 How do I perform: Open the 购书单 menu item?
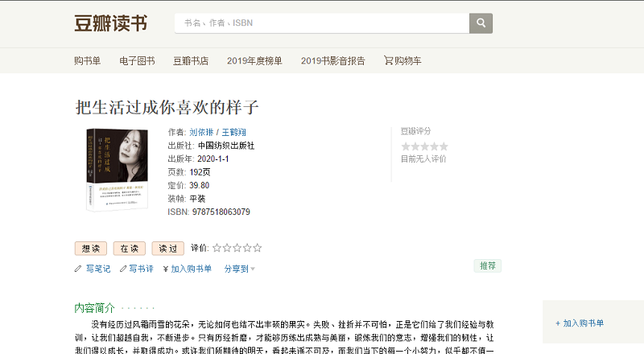(x=88, y=60)
